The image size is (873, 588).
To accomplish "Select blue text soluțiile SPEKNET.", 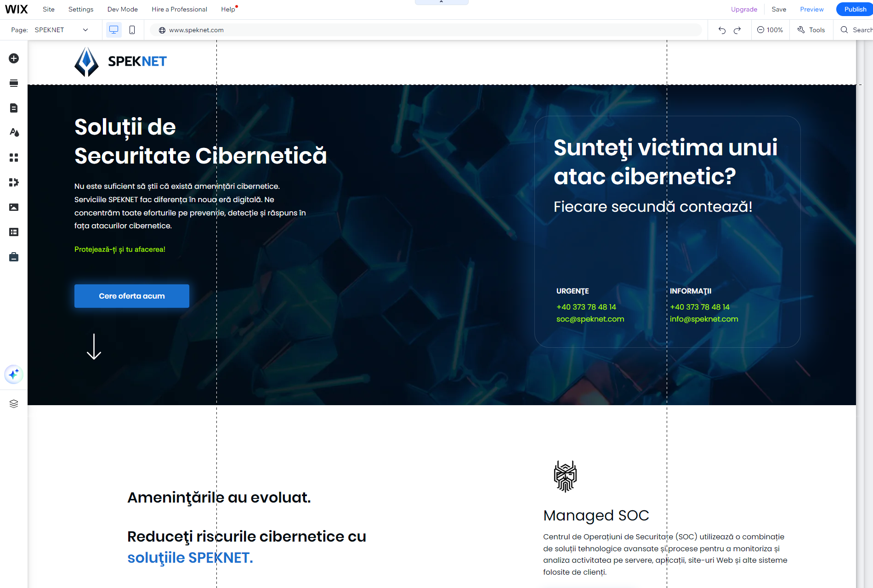I will [x=190, y=558].
